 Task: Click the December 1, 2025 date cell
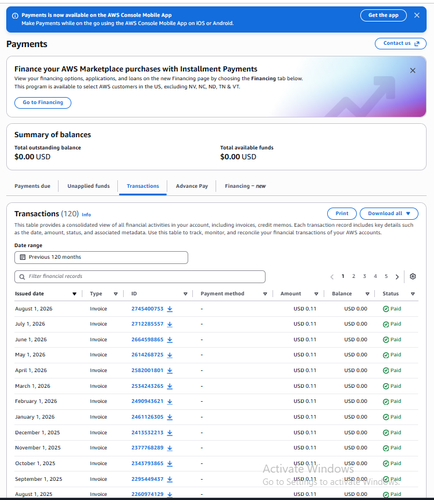[37, 433]
